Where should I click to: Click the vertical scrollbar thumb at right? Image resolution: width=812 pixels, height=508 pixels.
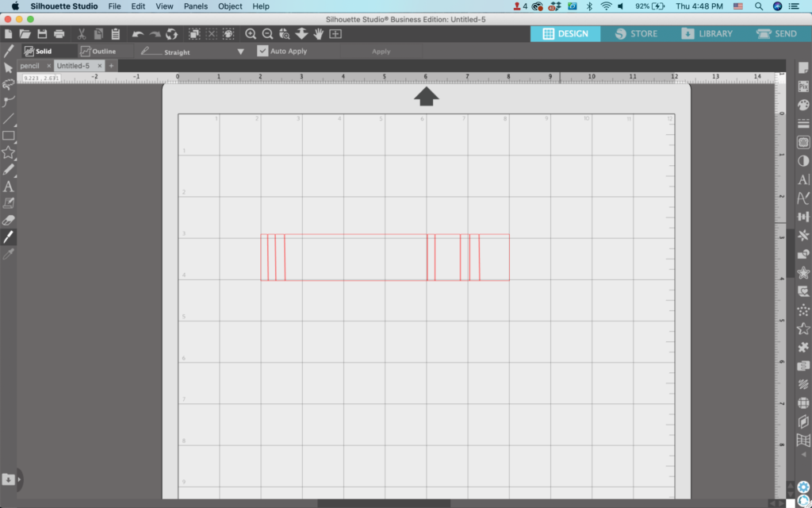point(791,253)
